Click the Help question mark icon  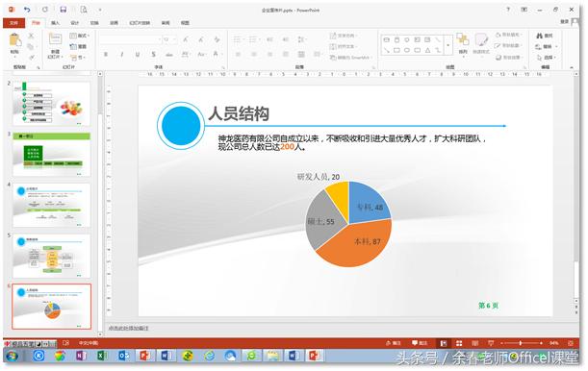tap(508, 10)
